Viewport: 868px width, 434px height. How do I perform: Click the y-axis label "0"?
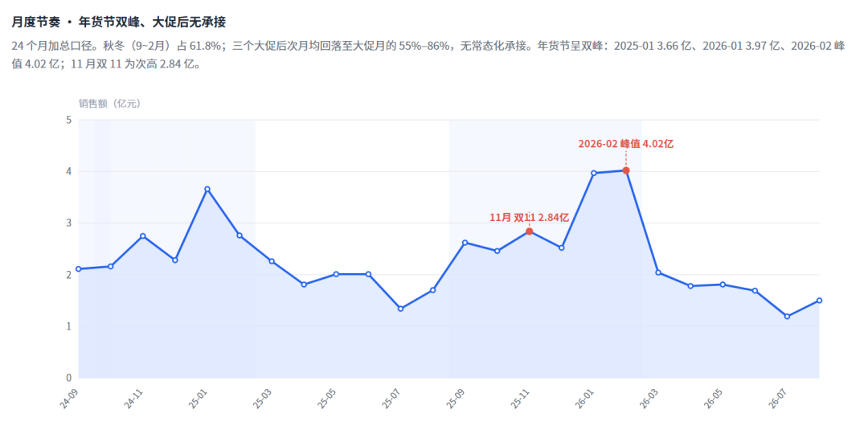coord(69,378)
